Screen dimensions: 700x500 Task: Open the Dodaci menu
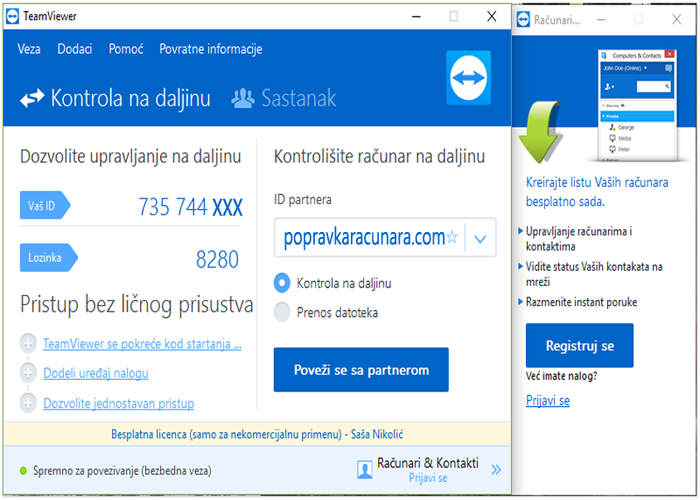(x=75, y=49)
